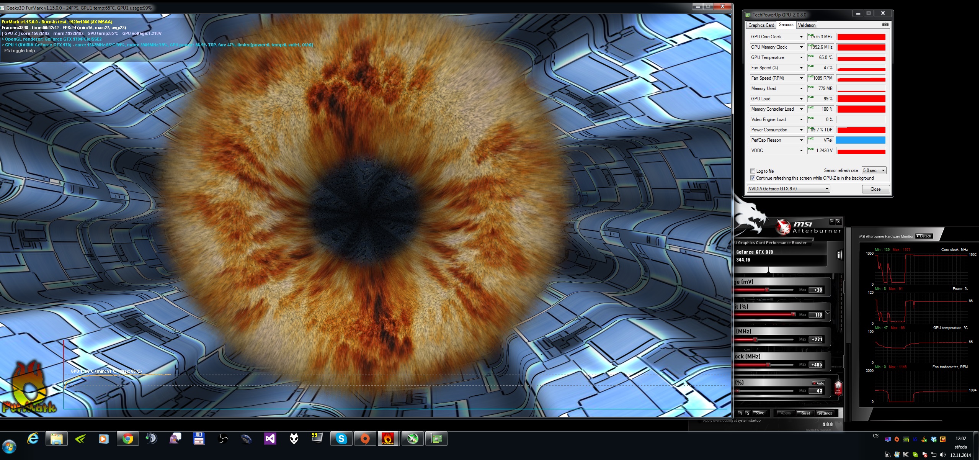Screen dimensions: 980x460
Task: Toggle the fan speed Auto button
Action: tap(818, 383)
